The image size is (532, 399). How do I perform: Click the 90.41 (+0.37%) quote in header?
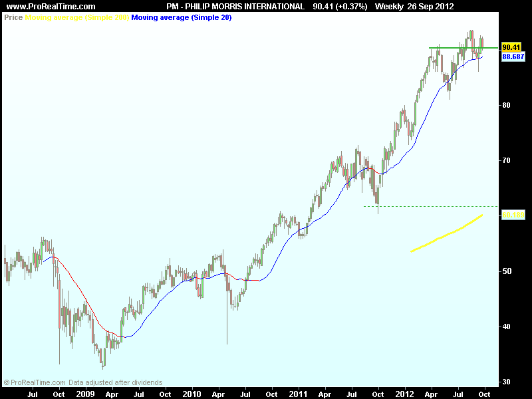click(340, 7)
